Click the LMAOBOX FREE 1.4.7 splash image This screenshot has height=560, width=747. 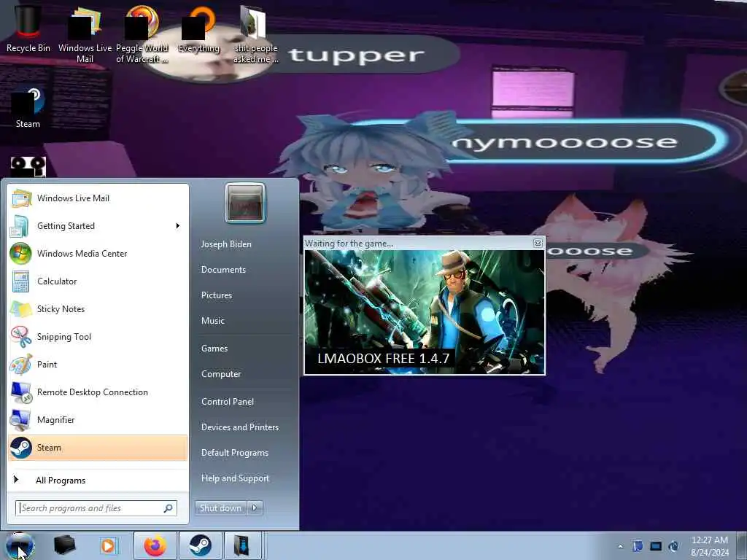[425, 312]
